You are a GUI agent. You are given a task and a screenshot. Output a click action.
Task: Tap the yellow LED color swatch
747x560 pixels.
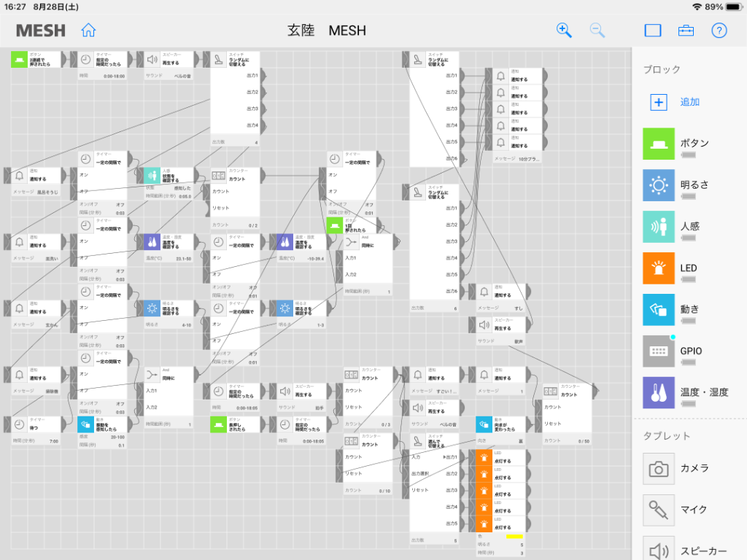514,537
